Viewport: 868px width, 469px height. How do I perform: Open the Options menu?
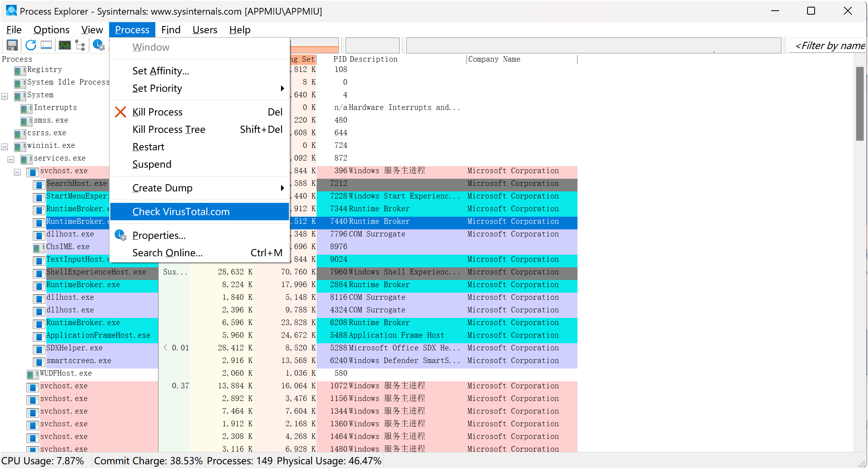(x=51, y=30)
